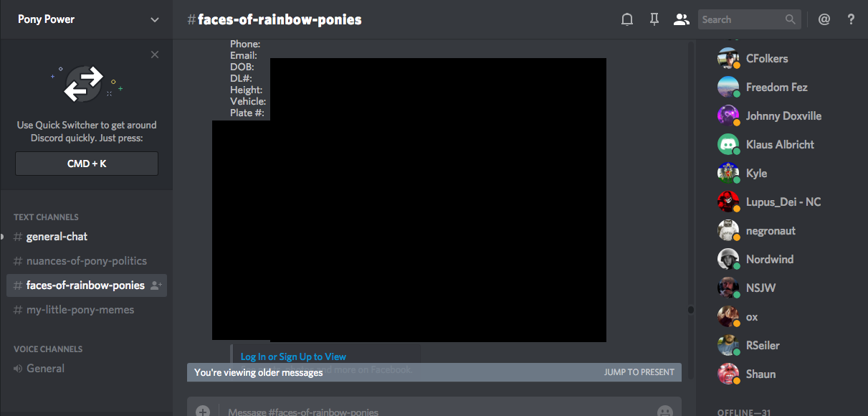Image resolution: width=868 pixels, height=416 pixels.
Task: Click the upload plus icon in message box
Action: pos(203,411)
